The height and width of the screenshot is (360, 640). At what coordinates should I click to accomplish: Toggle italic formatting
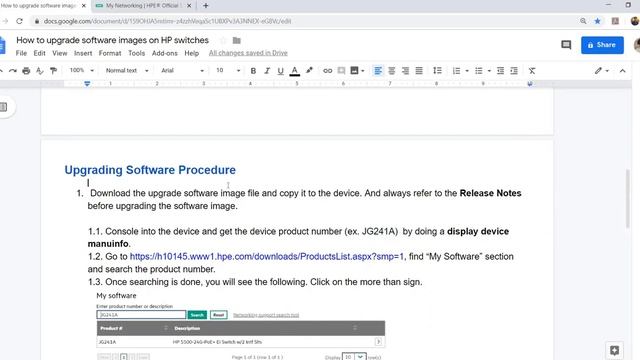tap(267, 71)
